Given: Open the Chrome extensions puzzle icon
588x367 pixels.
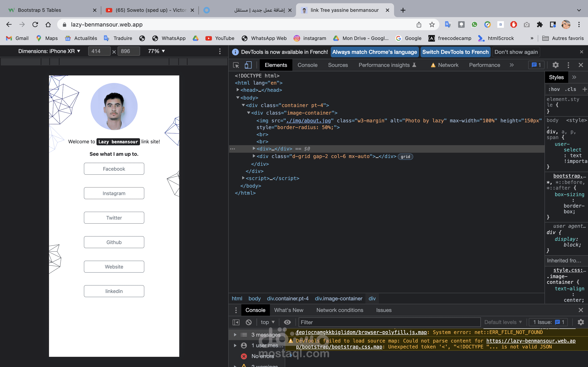Looking at the screenshot, I should pos(540,24).
